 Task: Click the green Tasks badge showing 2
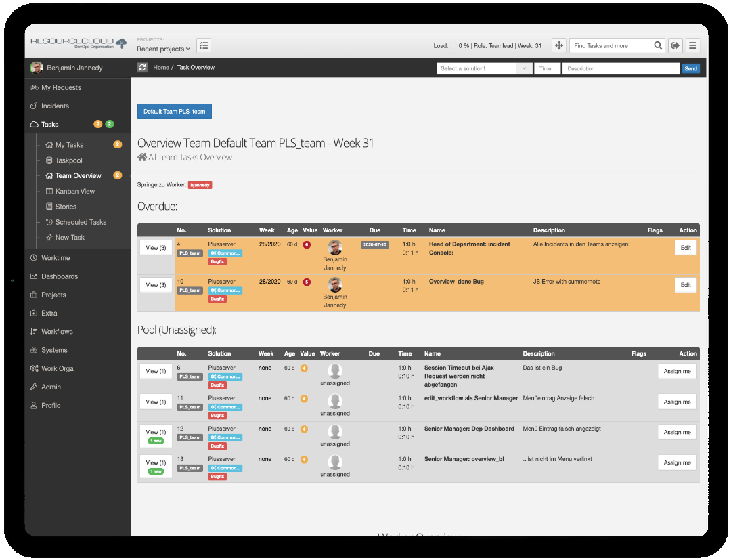110,124
